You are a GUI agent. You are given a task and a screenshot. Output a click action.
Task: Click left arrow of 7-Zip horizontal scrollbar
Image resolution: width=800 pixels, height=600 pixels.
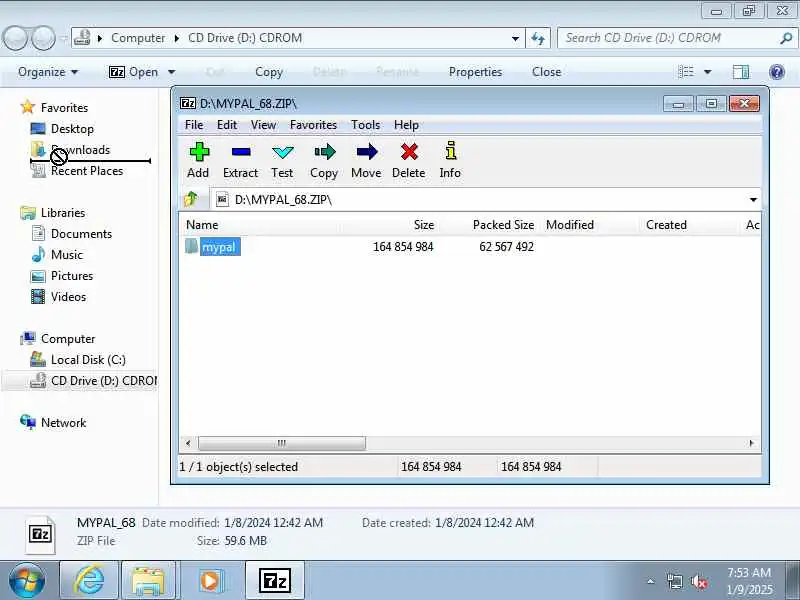point(188,443)
